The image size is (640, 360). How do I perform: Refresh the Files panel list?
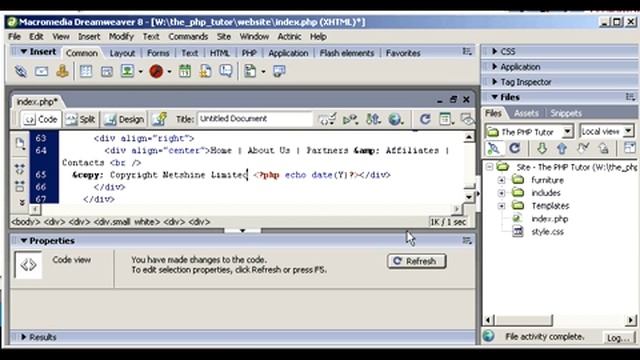click(514, 148)
